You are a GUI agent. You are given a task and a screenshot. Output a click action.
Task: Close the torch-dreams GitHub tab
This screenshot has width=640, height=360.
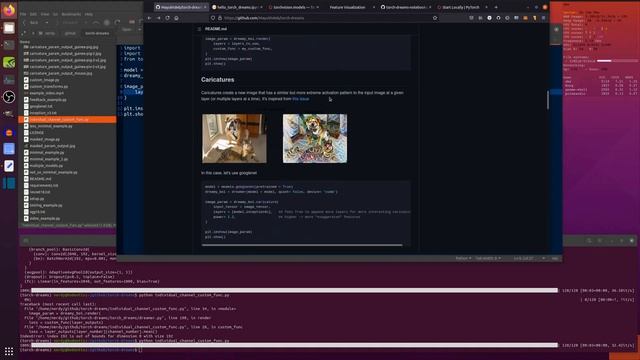pos(205,7)
